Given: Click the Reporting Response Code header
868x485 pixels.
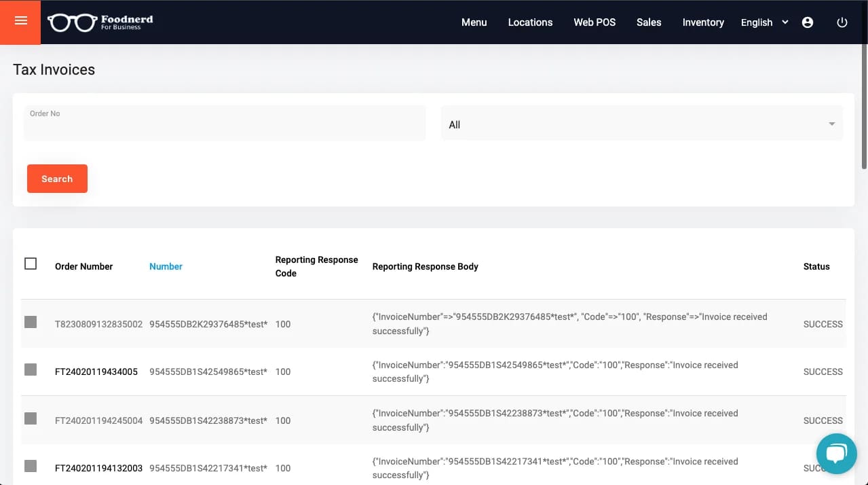Looking at the screenshot, I should pyautogui.click(x=316, y=266).
